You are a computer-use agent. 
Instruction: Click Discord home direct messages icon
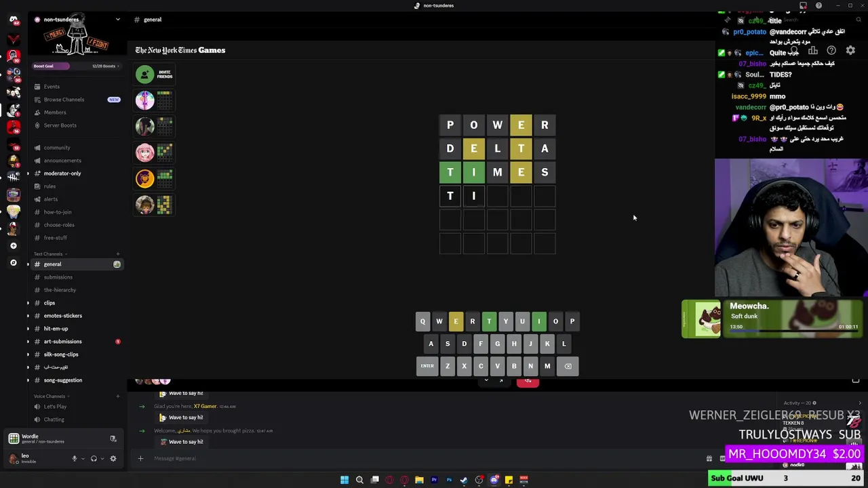point(13,20)
